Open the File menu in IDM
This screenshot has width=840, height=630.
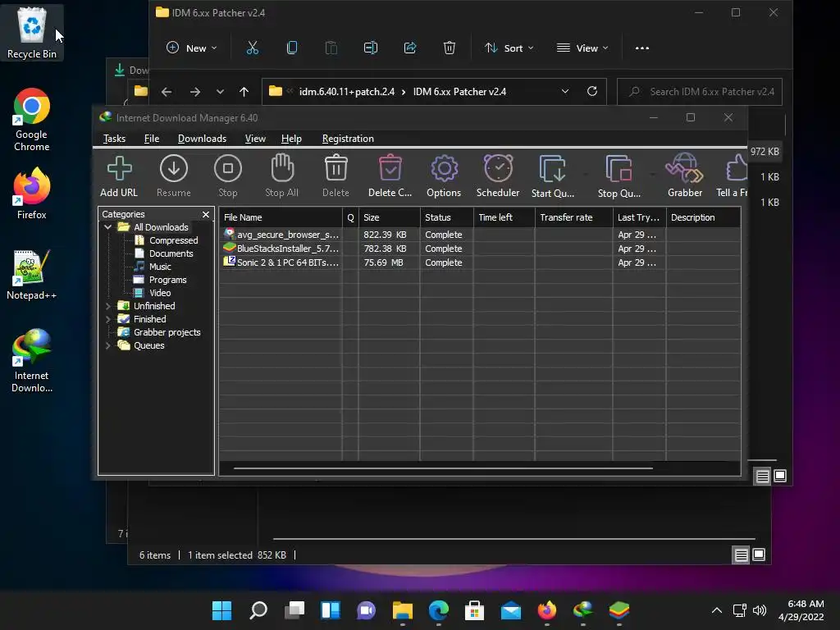click(152, 139)
